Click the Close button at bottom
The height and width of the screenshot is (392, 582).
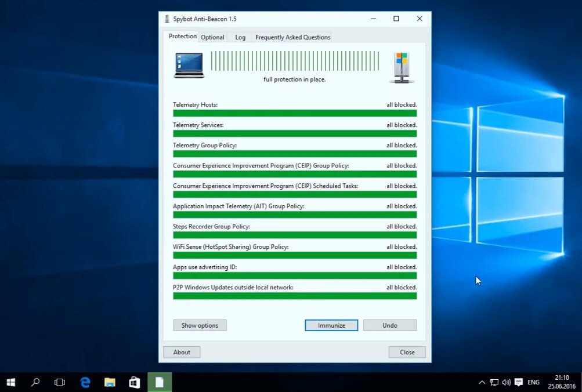click(407, 353)
